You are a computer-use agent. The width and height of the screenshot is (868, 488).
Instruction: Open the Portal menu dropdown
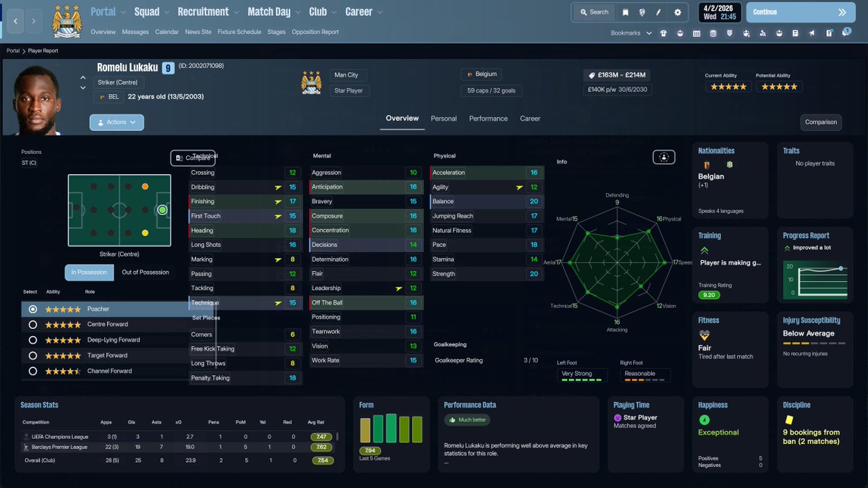point(109,12)
